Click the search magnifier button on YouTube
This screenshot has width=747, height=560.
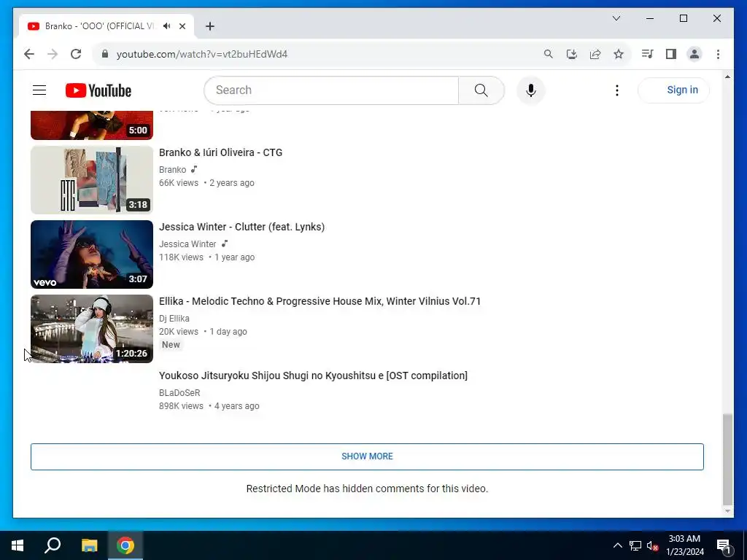coord(481,90)
